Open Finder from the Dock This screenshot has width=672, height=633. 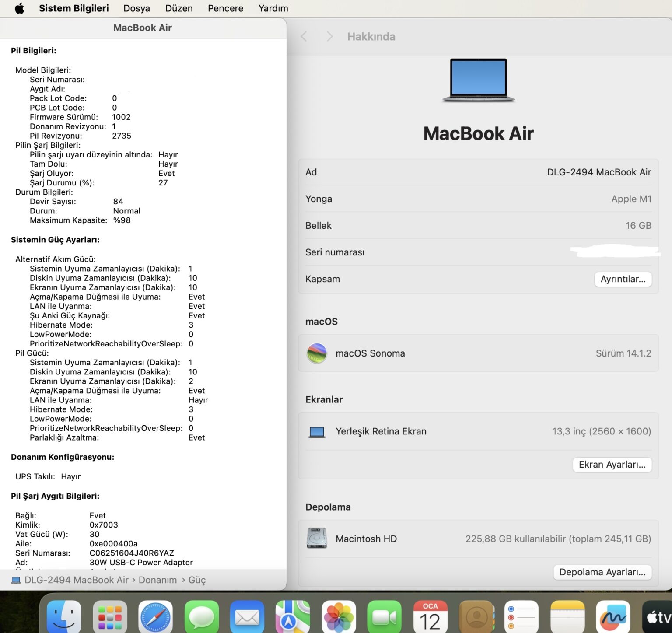pos(64,617)
